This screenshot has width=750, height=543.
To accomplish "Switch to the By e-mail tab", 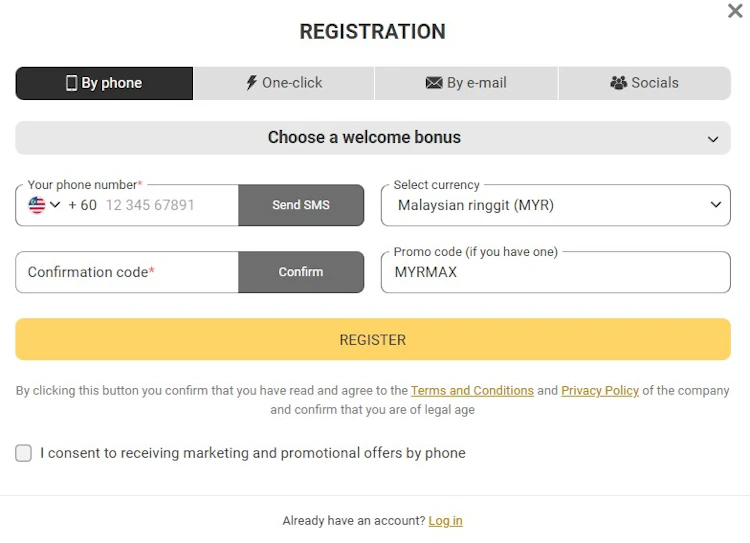I will pyautogui.click(x=466, y=83).
